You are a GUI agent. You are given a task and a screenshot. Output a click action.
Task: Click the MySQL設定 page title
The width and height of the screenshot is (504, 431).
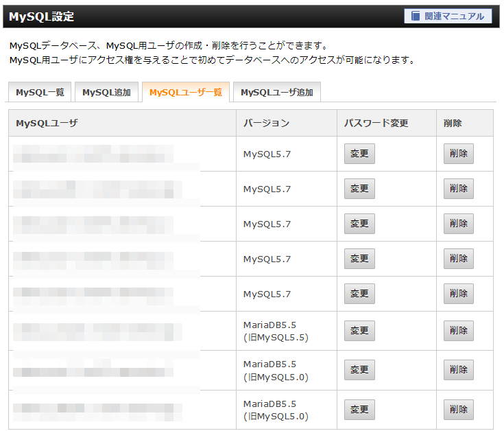[41, 16]
